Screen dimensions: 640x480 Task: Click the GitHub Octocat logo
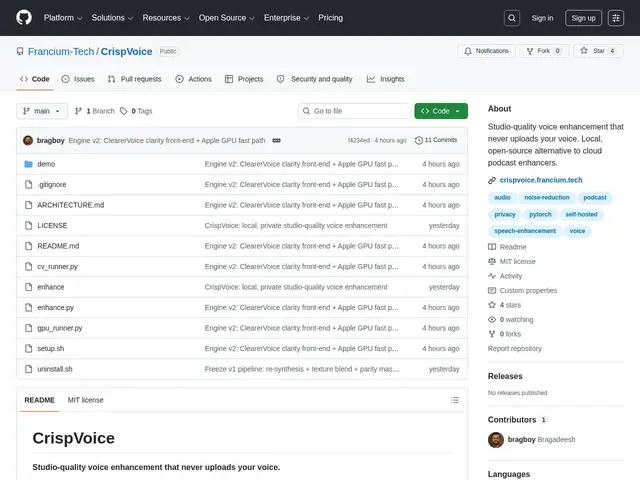tap(24, 18)
